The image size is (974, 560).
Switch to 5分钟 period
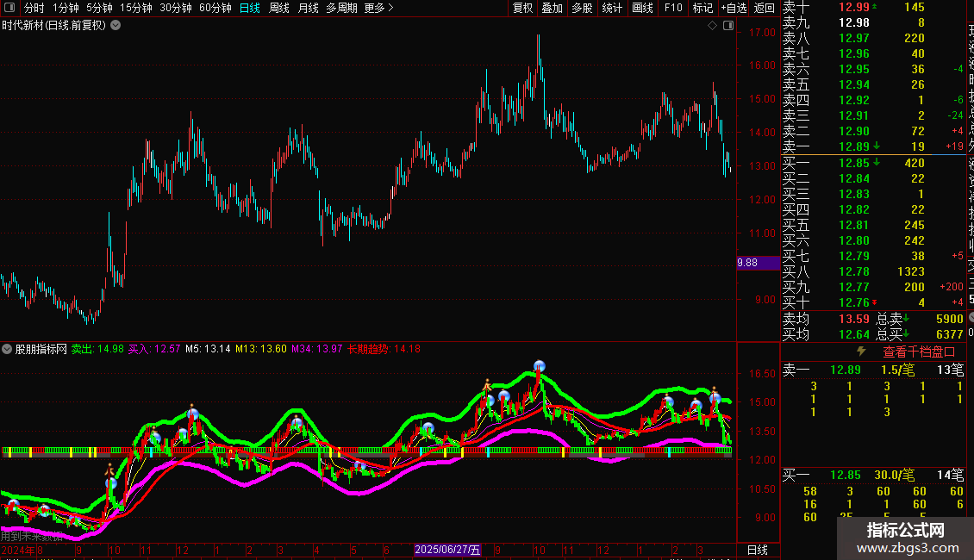pos(99,8)
